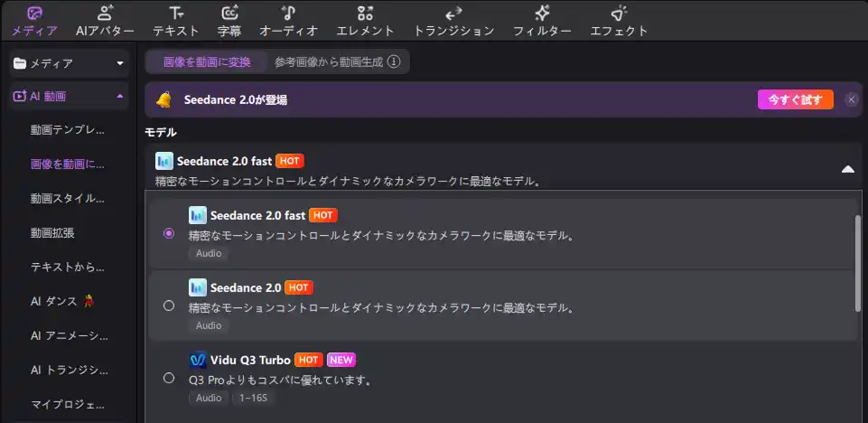The width and height of the screenshot is (868, 423).
Task: Open 動画テンプレ... in the sidebar
Action: coord(68,130)
